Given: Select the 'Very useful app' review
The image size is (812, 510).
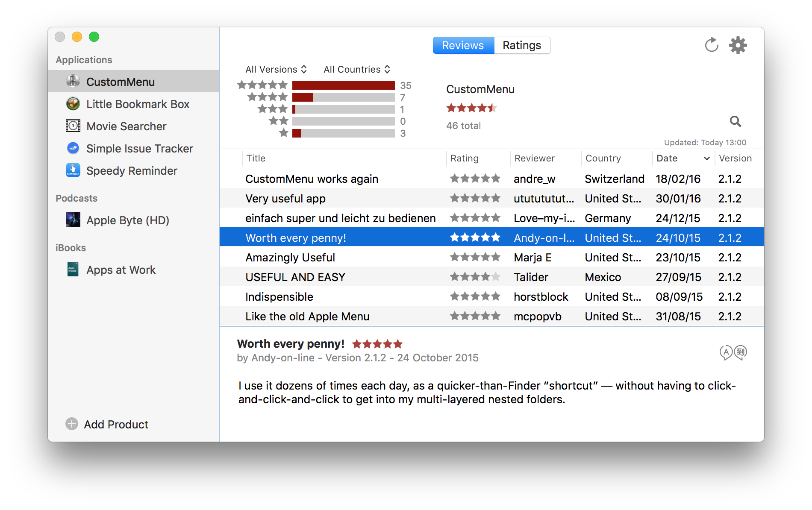Looking at the screenshot, I should tap(491, 198).
